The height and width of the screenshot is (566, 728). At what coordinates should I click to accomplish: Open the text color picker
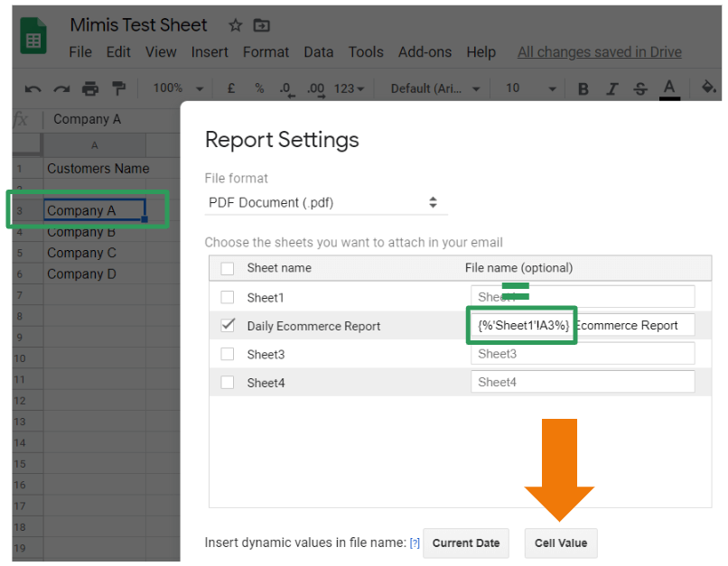(x=669, y=88)
